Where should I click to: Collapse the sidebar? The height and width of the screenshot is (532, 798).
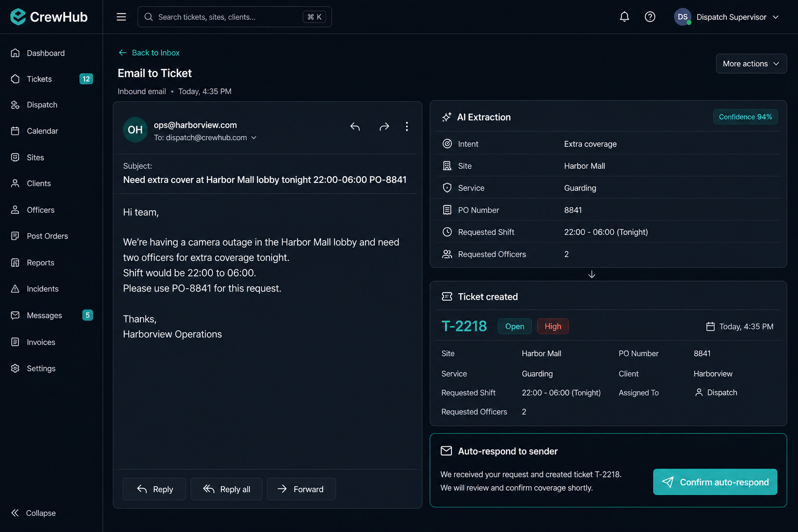pos(33,513)
